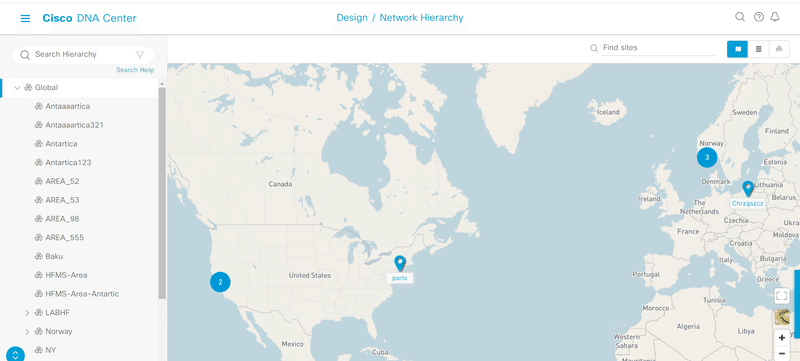The height and width of the screenshot is (361, 800).
Task: Click the Find sites search field
Action: click(x=659, y=48)
